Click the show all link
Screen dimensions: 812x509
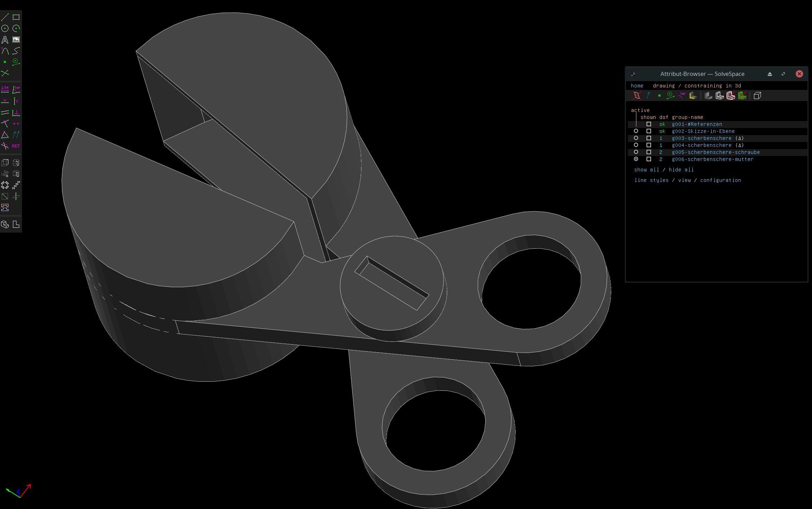click(x=647, y=170)
